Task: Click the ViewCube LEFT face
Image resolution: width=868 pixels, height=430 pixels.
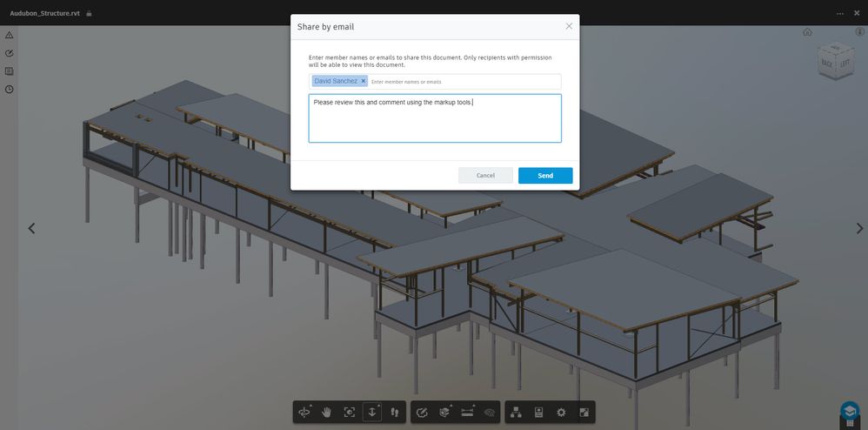Action: (x=845, y=64)
